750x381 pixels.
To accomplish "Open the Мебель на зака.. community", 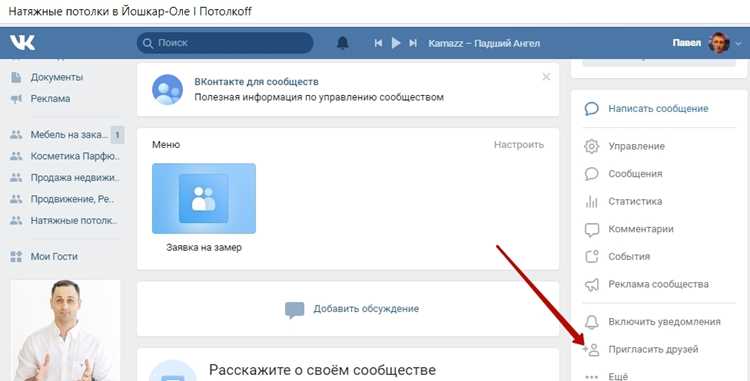I will click(x=69, y=135).
